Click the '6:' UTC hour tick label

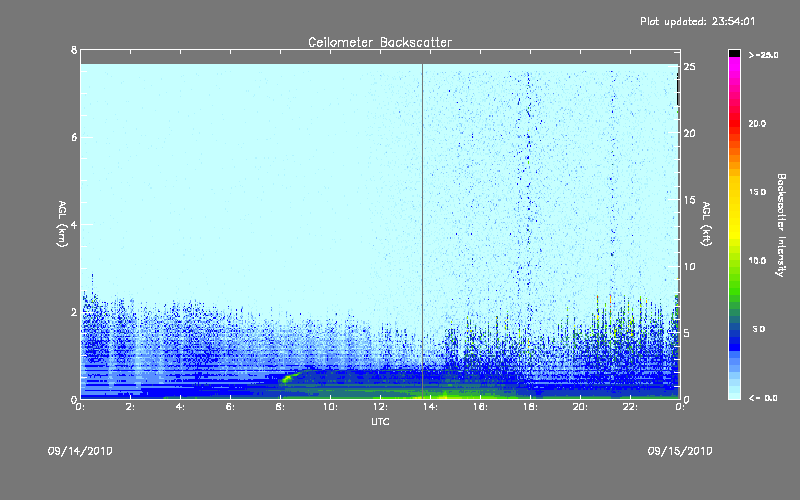231,407
